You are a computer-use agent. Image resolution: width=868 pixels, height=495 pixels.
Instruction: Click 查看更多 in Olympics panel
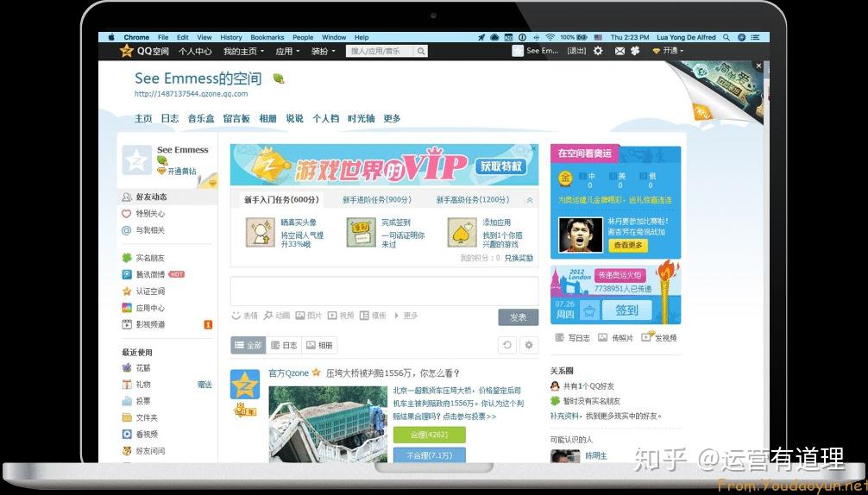point(628,245)
